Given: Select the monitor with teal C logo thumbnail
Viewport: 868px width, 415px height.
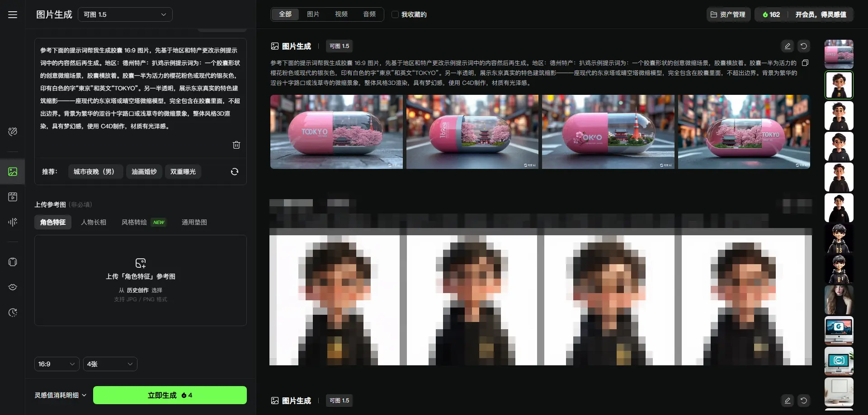Looking at the screenshot, I should click(839, 361).
